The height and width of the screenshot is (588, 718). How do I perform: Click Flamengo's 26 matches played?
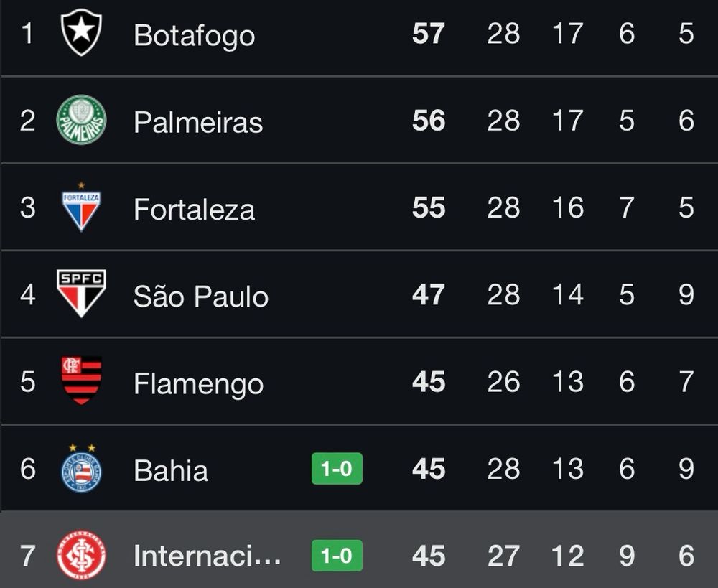504,381
